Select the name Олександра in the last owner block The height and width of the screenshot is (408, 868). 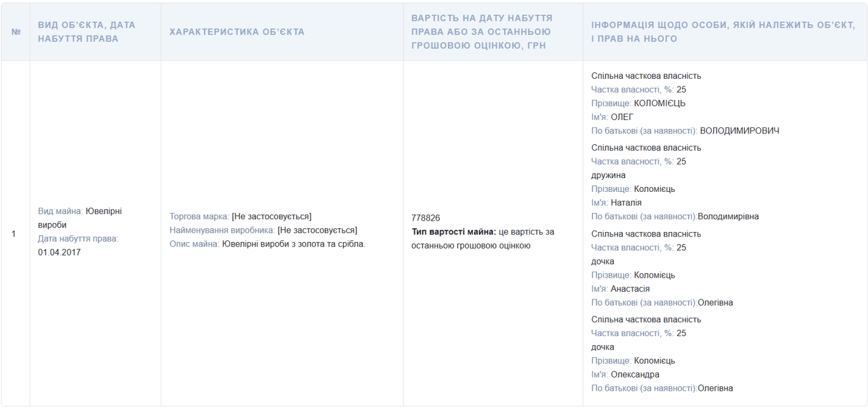click(635, 374)
